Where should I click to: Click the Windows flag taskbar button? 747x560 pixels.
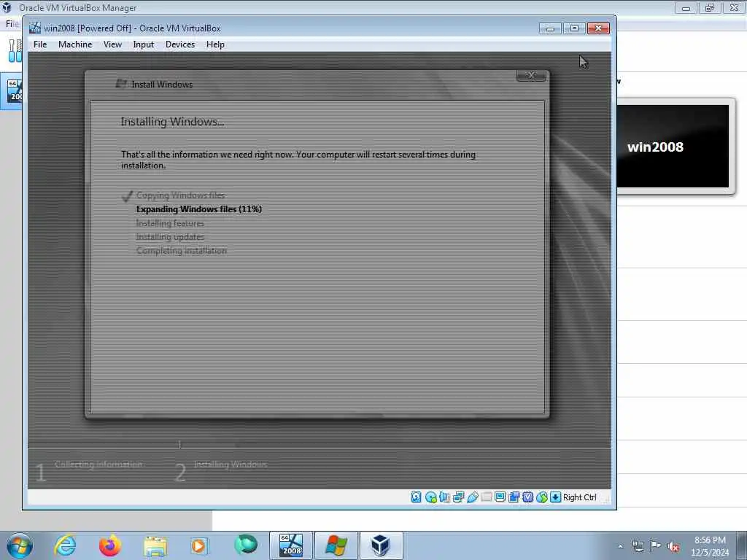[336, 545]
